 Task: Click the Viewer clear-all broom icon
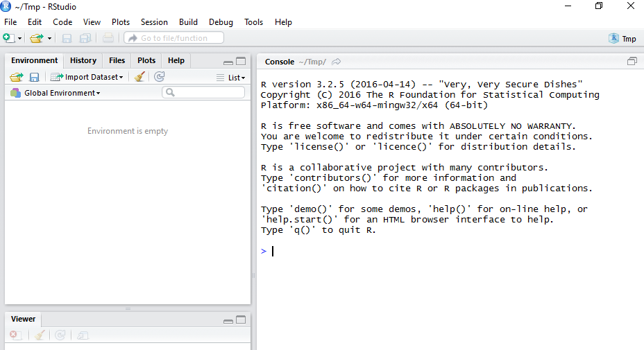(40, 335)
